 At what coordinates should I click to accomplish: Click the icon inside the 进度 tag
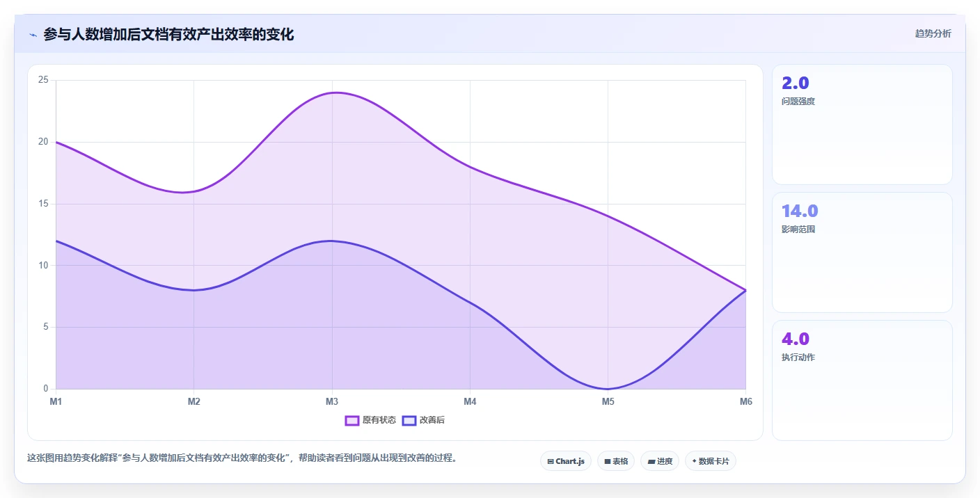(651, 461)
